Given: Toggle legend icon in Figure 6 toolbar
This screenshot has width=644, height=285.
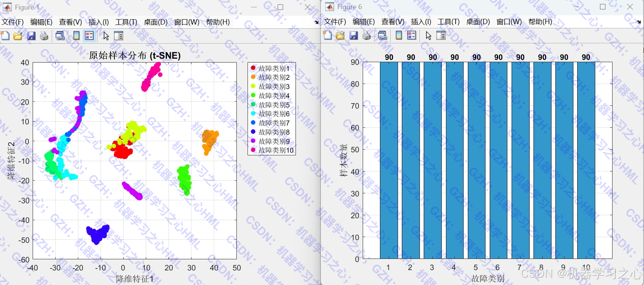Looking at the screenshot, I should [x=411, y=36].
